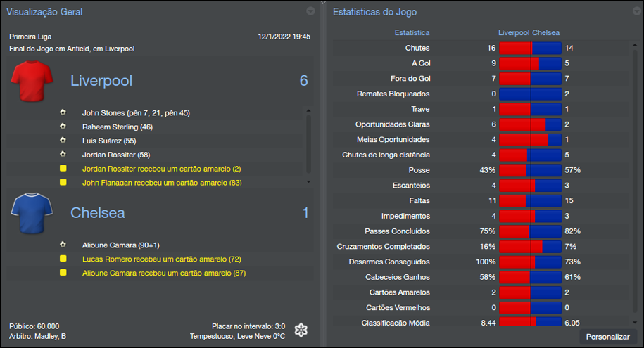Click the yellow card icon for Lucas Romero
The image size is (644, 348).
pos(63,259)
